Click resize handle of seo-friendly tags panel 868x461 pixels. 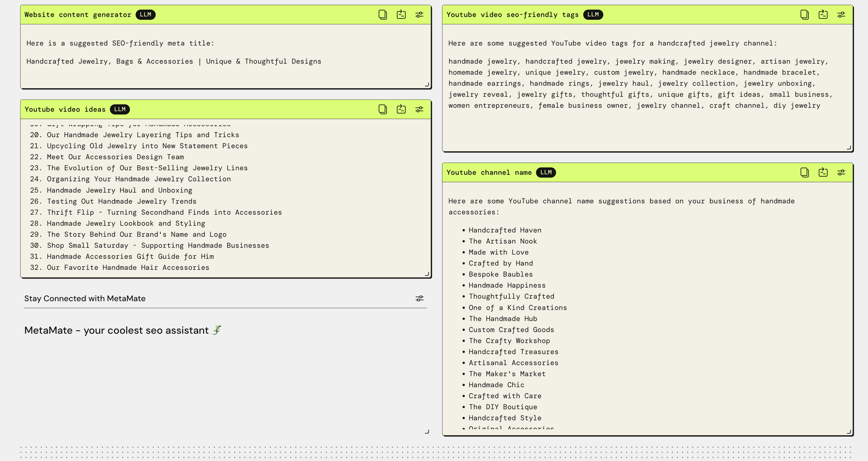tap(849, 148)
